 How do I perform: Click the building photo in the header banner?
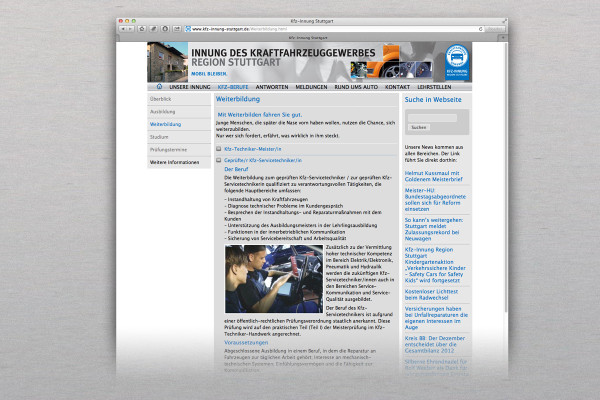(168, 62)
